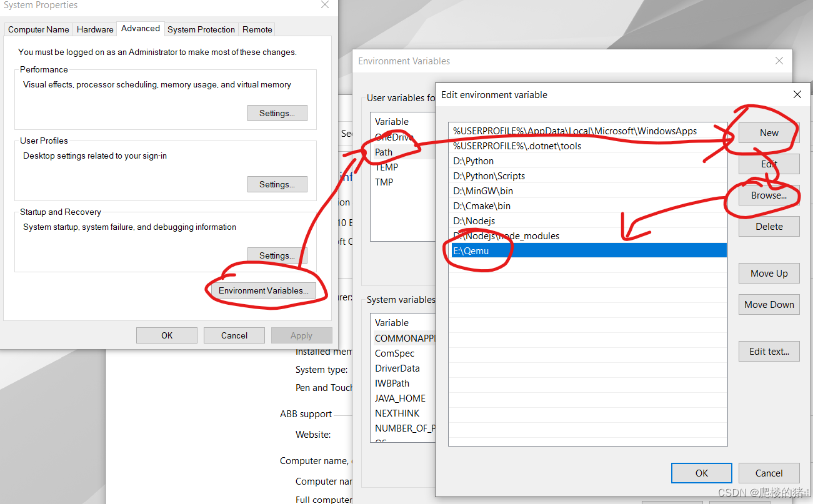Viewport: 813px width, 504px height.
Task: Switch to the Computer Name tab
Action: (39, 29)
